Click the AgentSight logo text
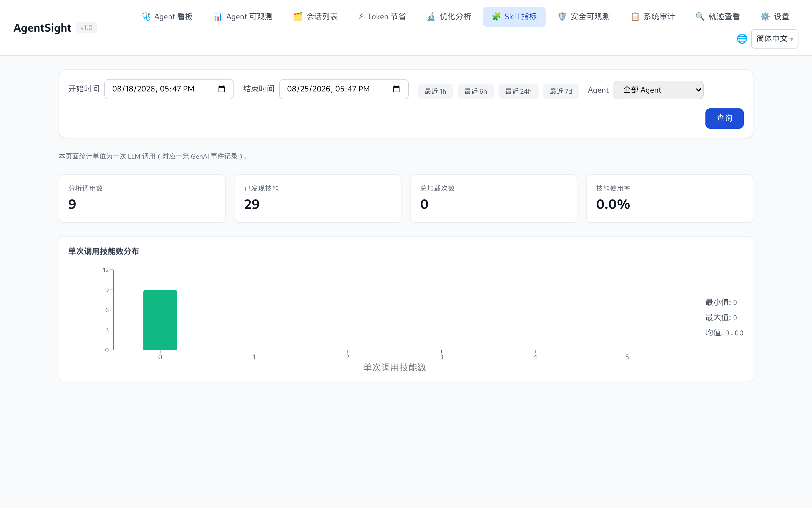The height and width of the screenshot is (508, 812). tap(42, 28)
